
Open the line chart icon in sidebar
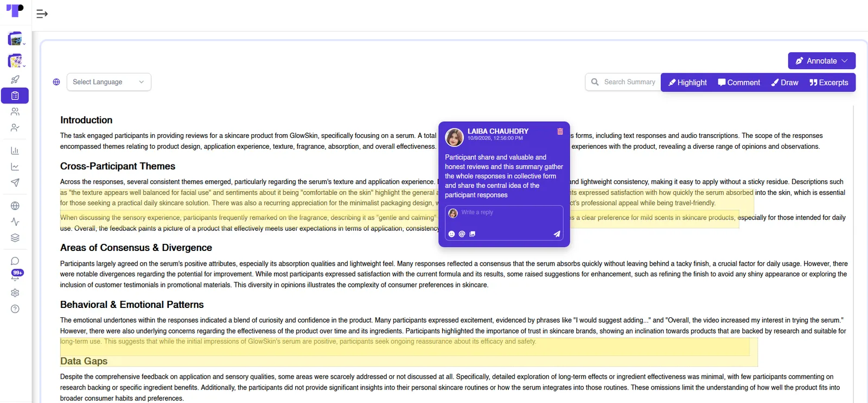[15, 167]
